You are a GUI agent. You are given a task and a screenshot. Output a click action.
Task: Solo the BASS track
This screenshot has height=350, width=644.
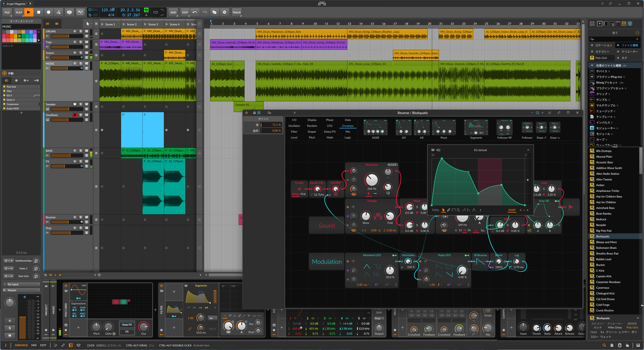click(80, 151)
